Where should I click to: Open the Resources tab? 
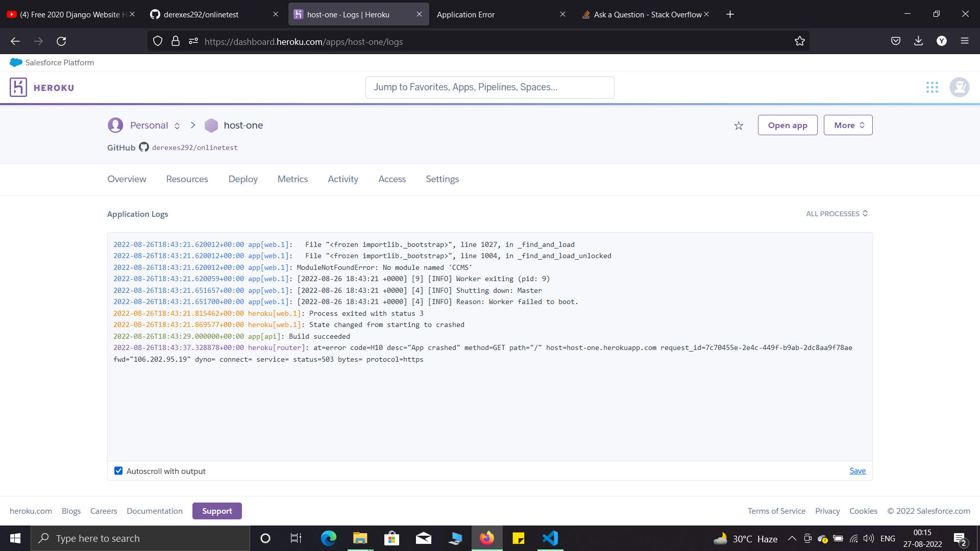point(187,179)
